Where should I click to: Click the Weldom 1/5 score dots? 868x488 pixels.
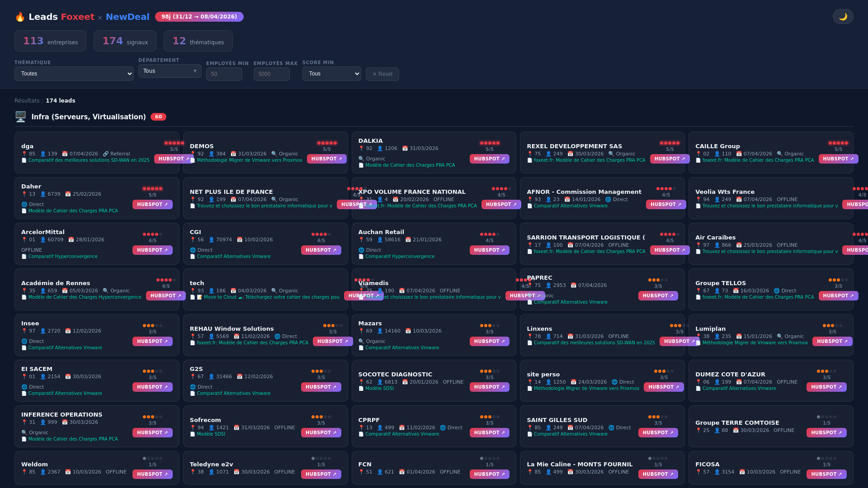pos(152,459)
